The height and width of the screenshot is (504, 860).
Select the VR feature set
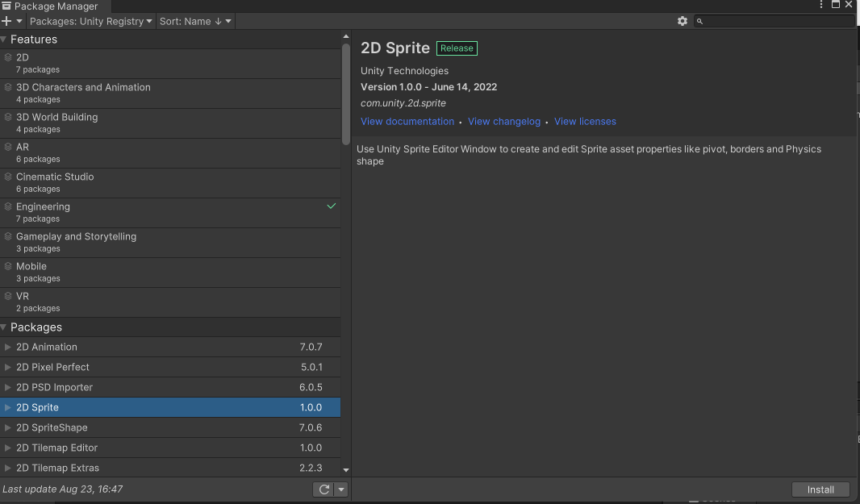(170, 302)
